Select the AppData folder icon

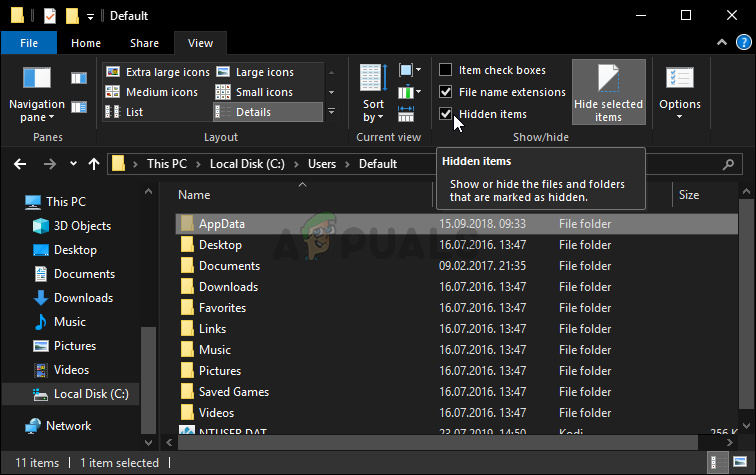[x=187, y=224]
